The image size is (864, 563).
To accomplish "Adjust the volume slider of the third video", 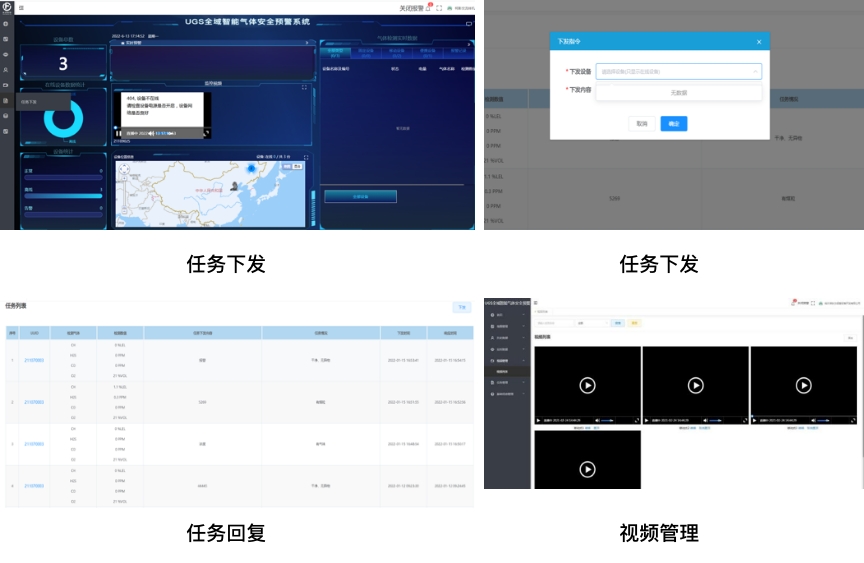I will (x=824, y=420).
